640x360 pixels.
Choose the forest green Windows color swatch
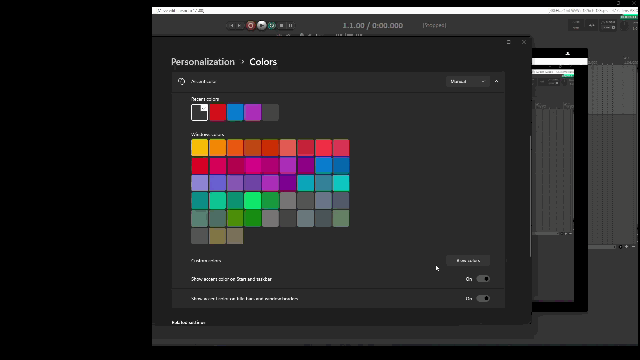253,218
